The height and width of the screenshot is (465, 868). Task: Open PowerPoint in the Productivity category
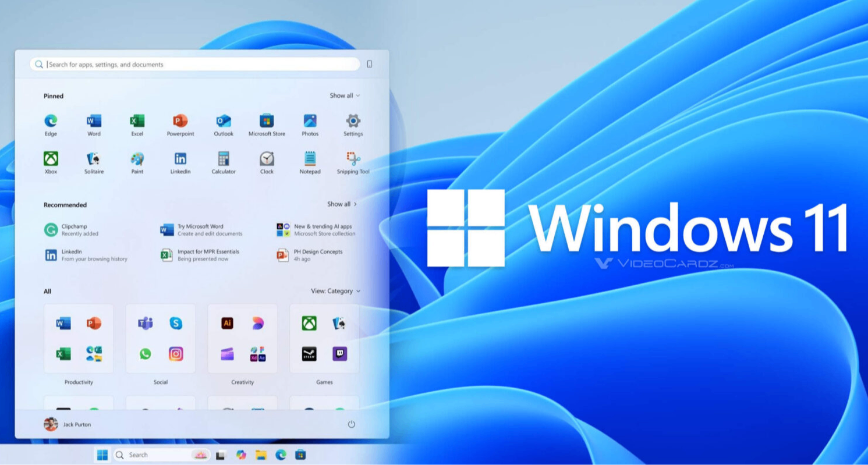click(94, 324)
